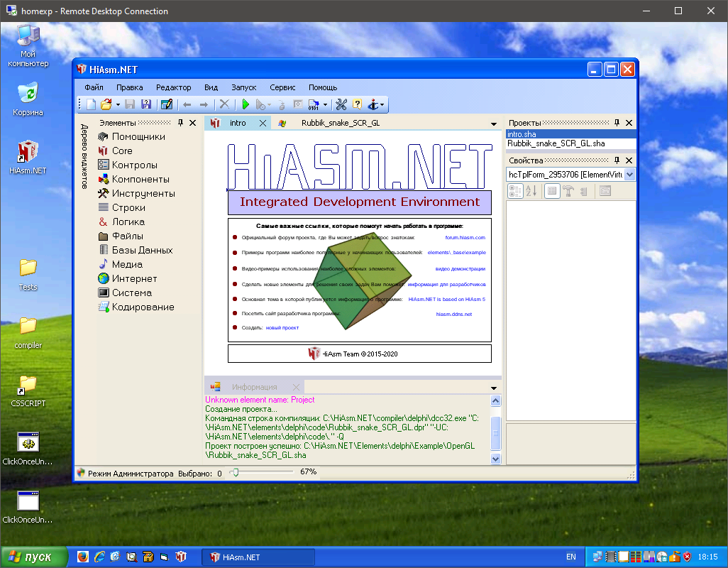The image size is (728, 568).
Task: Toggle pin on the Элементы panel
Action: (180, 123)
